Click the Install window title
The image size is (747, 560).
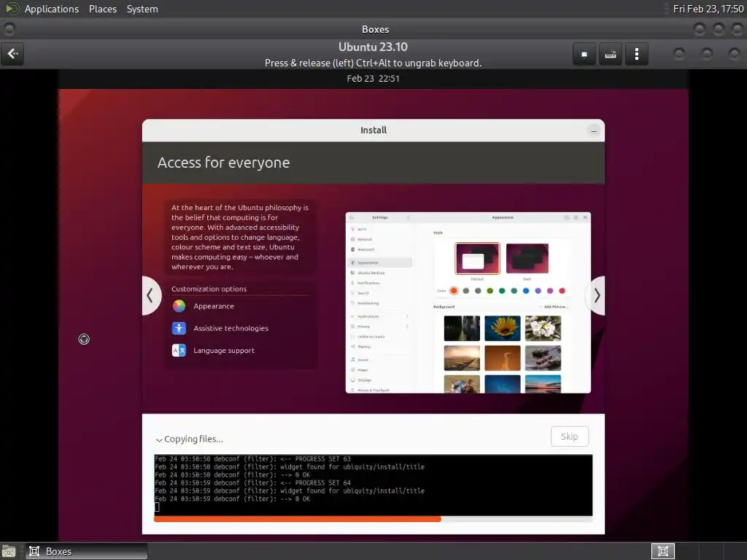pos(373,131)
